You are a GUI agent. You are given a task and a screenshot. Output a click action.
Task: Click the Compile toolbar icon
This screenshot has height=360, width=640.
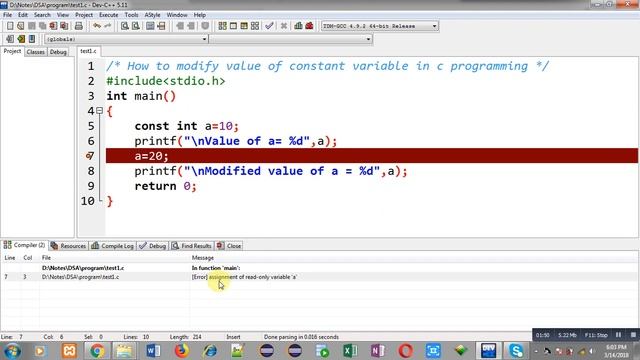pyautogui.click(x=222, y=26)
